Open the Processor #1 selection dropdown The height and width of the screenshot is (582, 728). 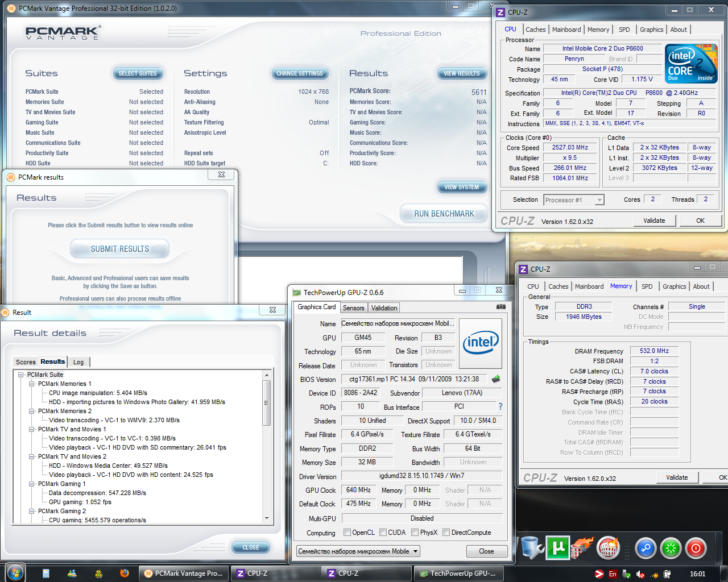[x=573, y=200]
